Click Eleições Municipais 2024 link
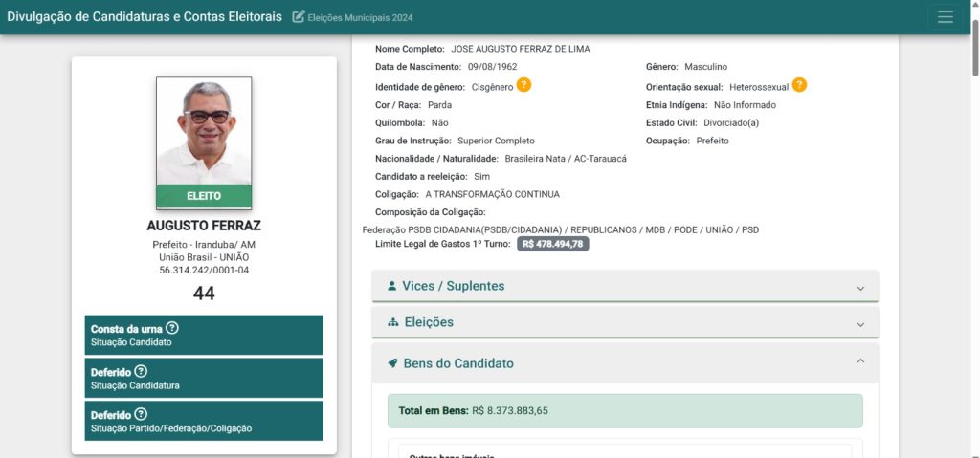 pos(360,17)
